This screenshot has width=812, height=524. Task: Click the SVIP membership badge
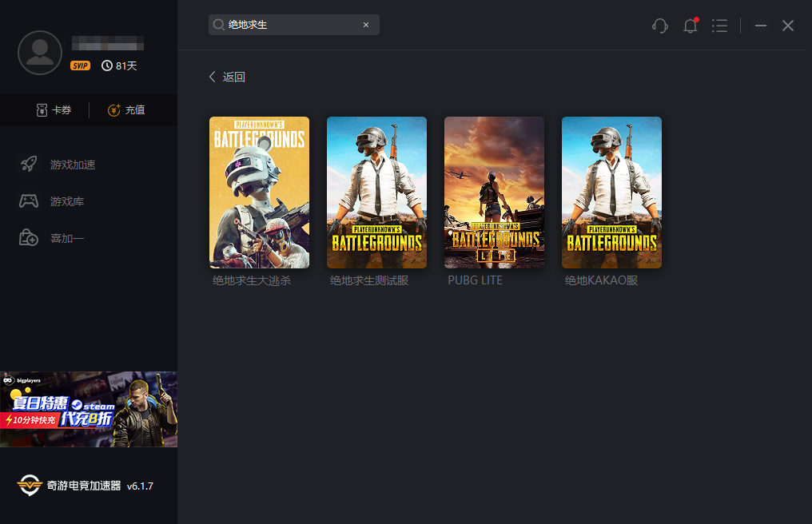80,65
